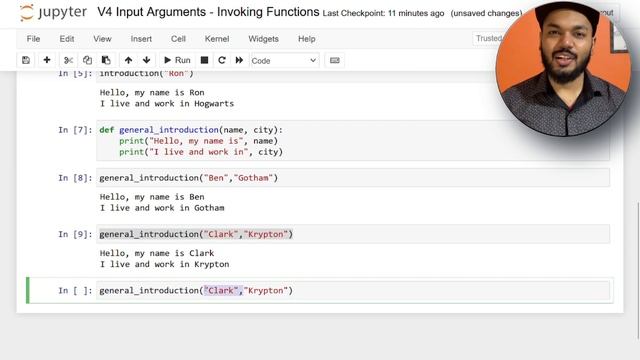The width and height of the screenshot is (640, 360).
Task: Save and checkpoint the notebook
Action: [26, 60]
